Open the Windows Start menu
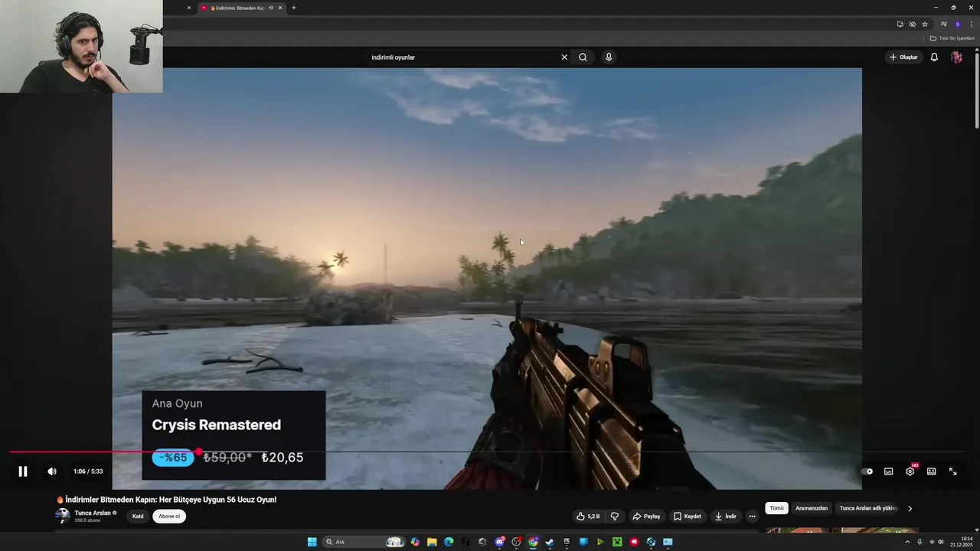 (x=312, y=542)
